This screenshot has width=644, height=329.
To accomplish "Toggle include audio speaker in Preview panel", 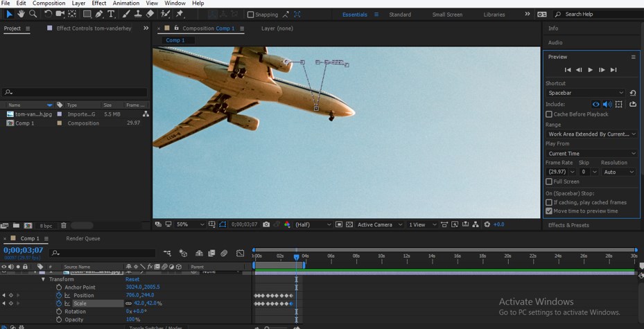I will click(x=607, y=104).
